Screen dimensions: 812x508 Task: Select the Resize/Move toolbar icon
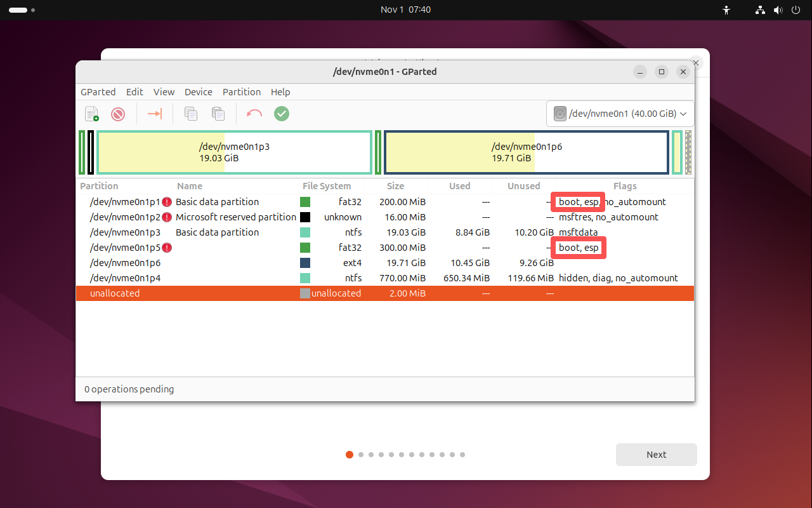[x=154, y=113]
